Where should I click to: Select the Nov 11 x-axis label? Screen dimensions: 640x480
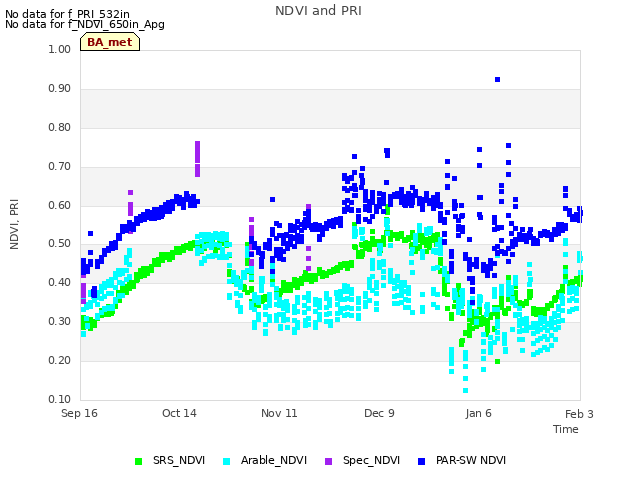click(x=279, y=413)
